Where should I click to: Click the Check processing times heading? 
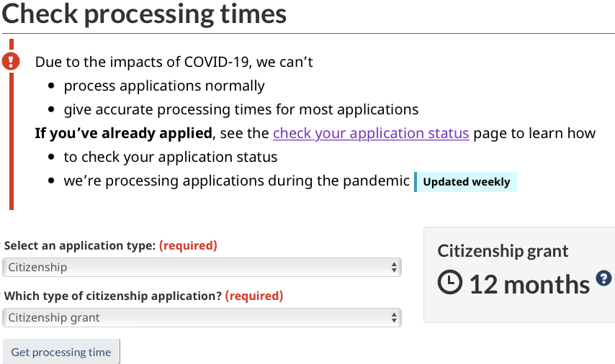144,14
